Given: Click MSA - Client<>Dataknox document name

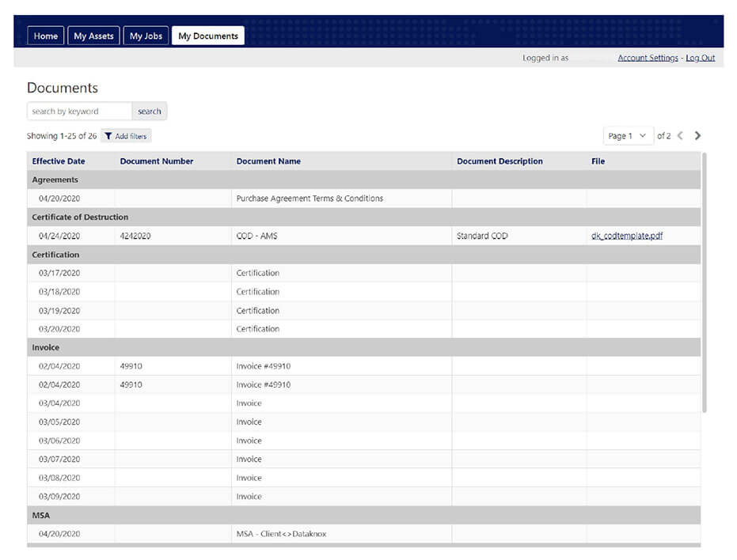Looking at the screenshot, I should (x=281, y=534).
